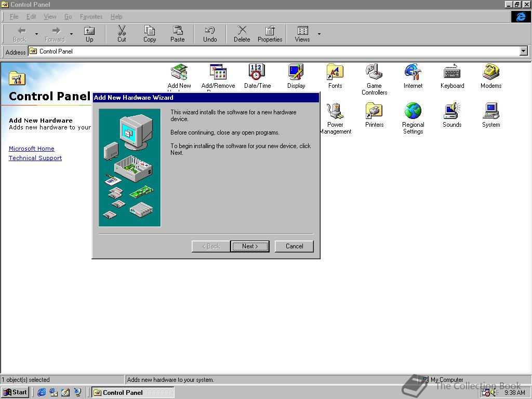Click the Control Panel taskbar button
Image resolution: width=532 pixels, height=399 pixels.
click(133, 392)
